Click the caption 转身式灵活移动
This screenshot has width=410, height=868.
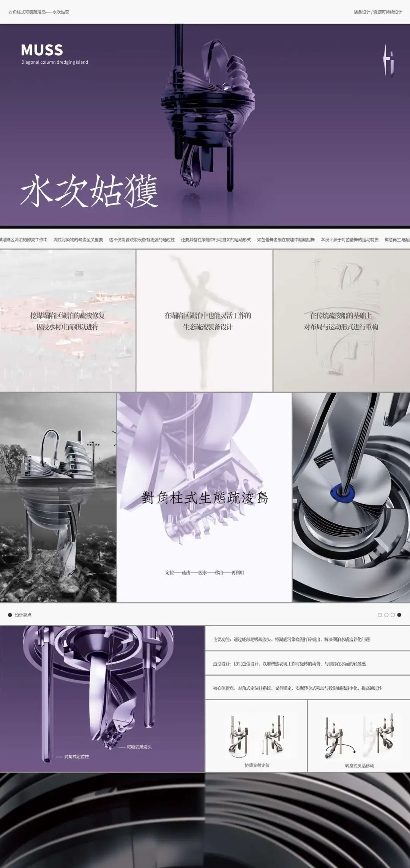360,766
